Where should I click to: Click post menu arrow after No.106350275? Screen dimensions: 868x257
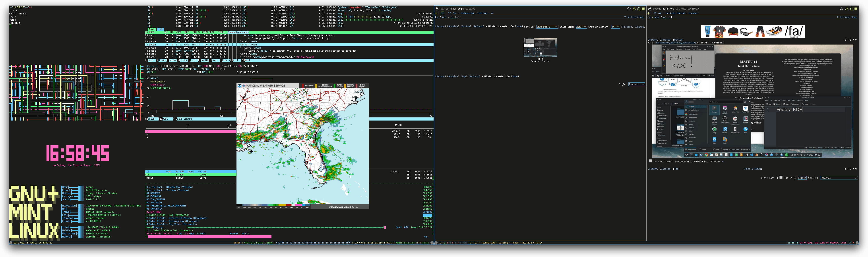[x=723, y=162]
